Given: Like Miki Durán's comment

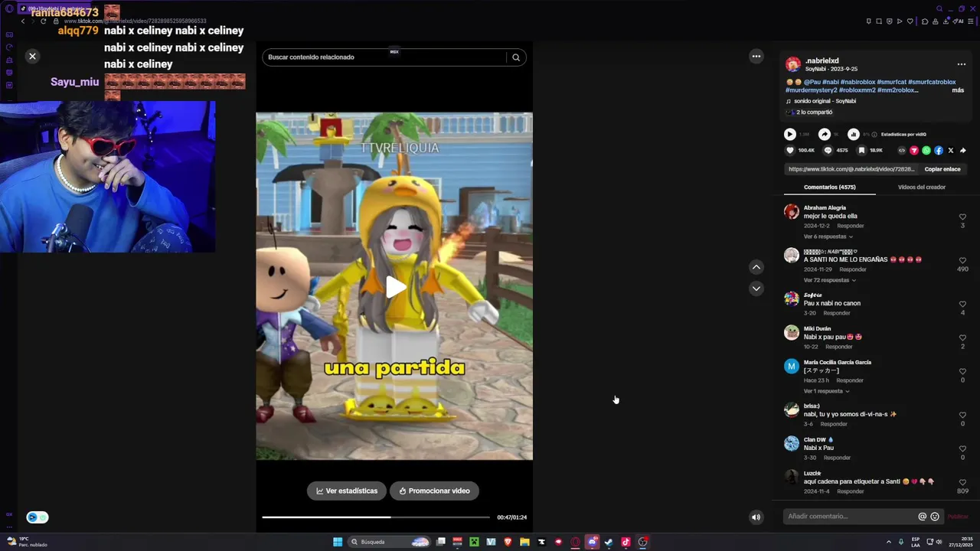Looking at the screenshot, I should click(962, 338).
